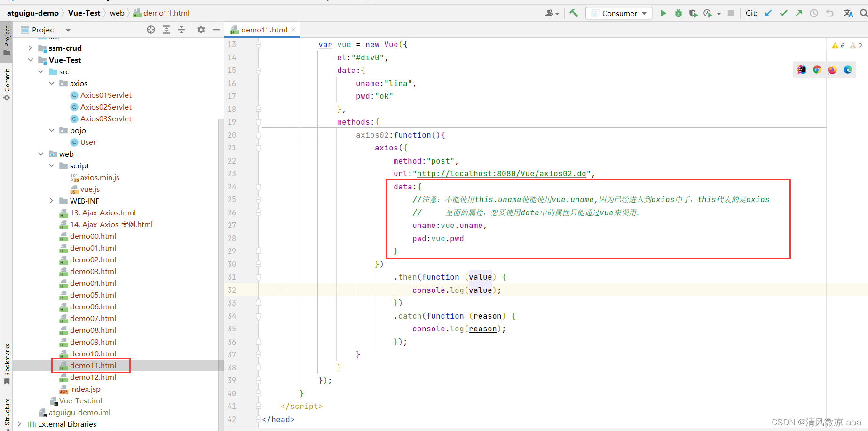The width and height of the screenshot is (868, 431).
Task: Click Vue-Test in the breadcrumb path
Action: click(x=84, y=13)
